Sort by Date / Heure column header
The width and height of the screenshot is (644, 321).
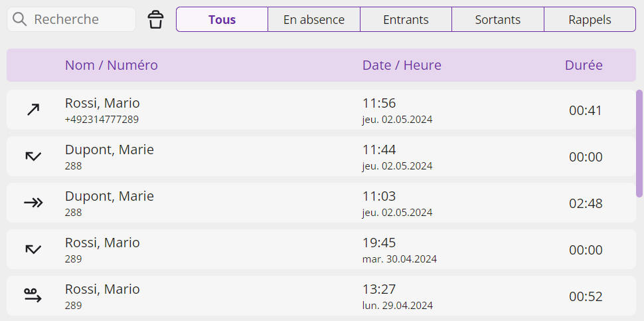402,65
